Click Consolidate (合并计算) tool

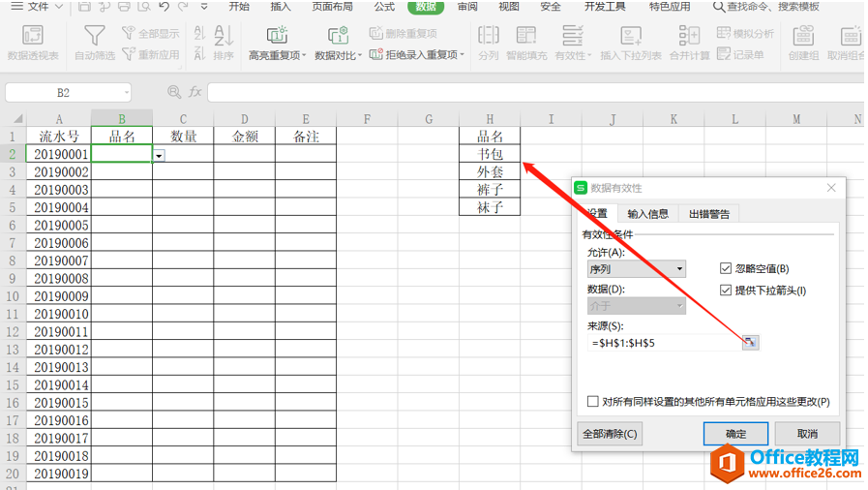pyautogui.click(x=689, y=43)
